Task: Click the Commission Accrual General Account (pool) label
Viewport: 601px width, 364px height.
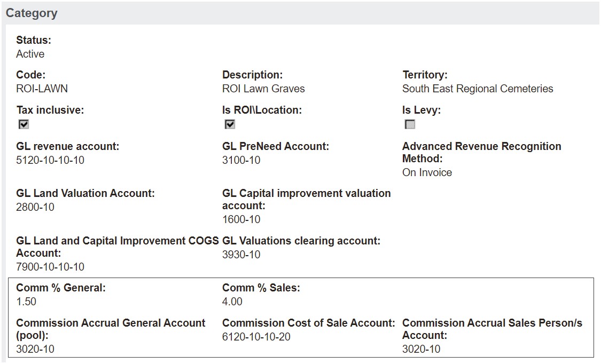Action: (x=111, y=329)
